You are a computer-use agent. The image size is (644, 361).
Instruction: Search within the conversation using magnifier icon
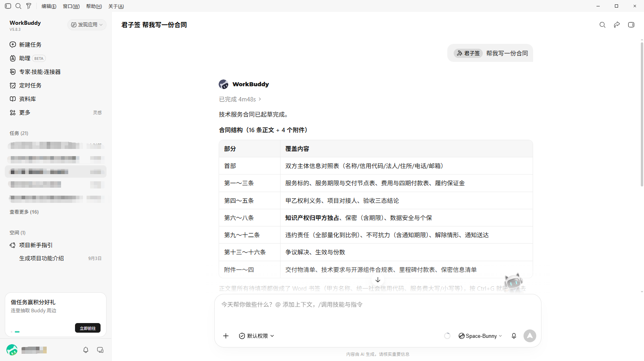[x=603, y=25]
